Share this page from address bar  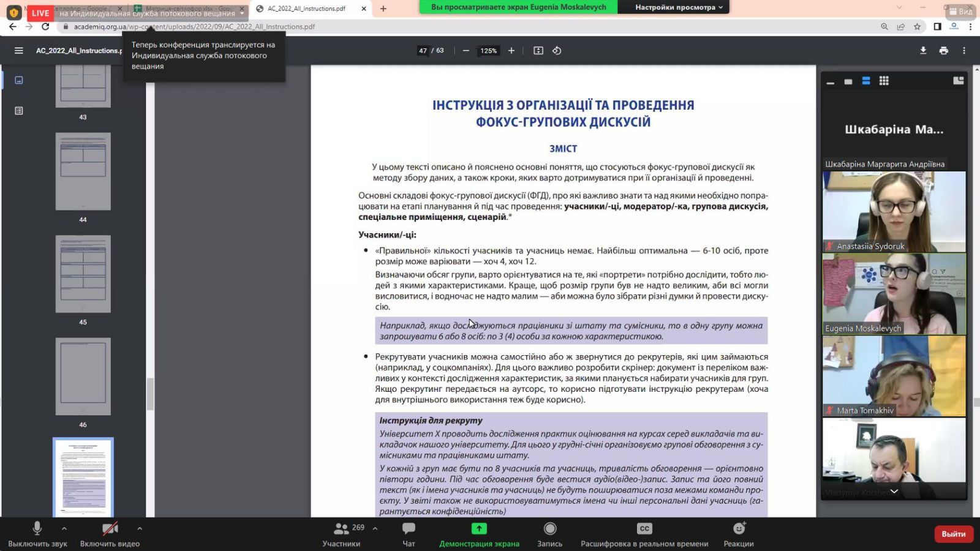[x=901, y=26]
